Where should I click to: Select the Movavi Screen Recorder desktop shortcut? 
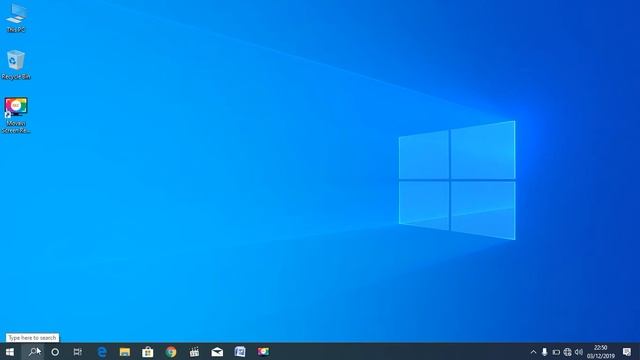point(16,115)
